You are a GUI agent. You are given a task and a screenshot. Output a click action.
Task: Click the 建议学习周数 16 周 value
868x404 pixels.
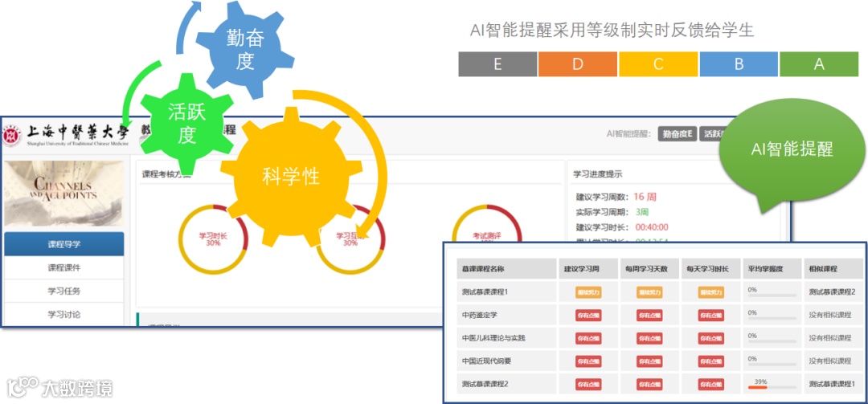click(645, 197)
